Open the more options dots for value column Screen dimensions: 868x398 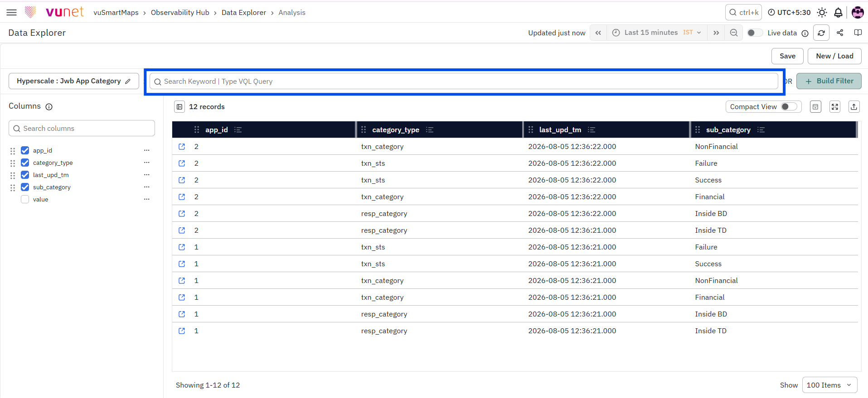[146, 199]
